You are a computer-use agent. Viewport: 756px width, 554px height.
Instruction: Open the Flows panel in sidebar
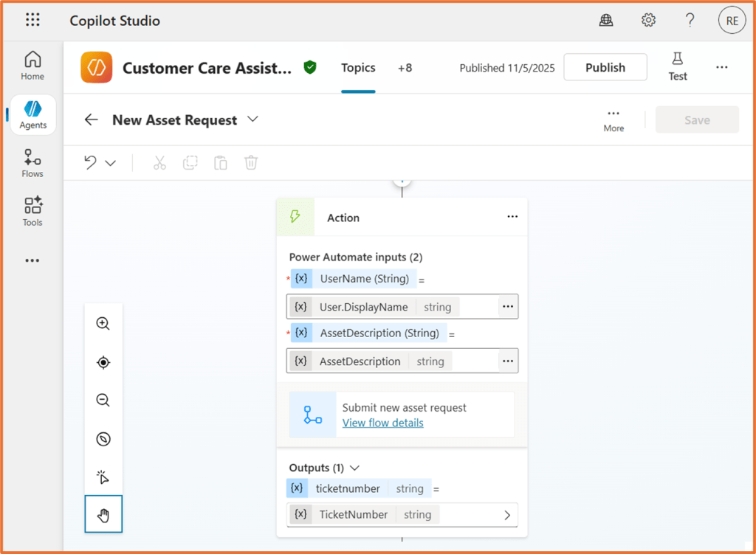(x=32, y=162)
